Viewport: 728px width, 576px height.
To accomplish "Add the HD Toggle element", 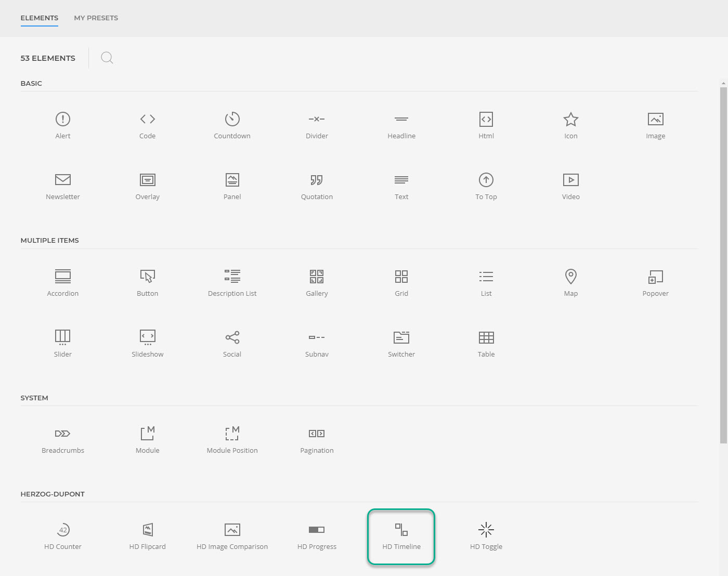I will [486, 536].
